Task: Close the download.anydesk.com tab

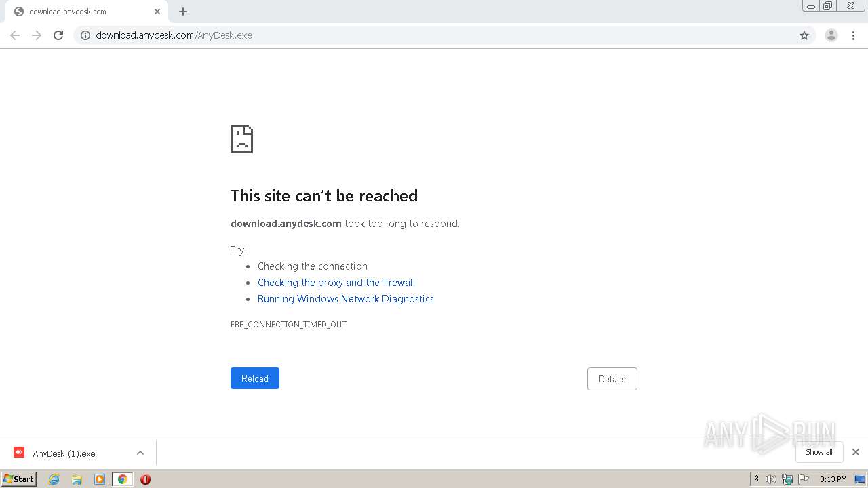Action: point(157,12)
